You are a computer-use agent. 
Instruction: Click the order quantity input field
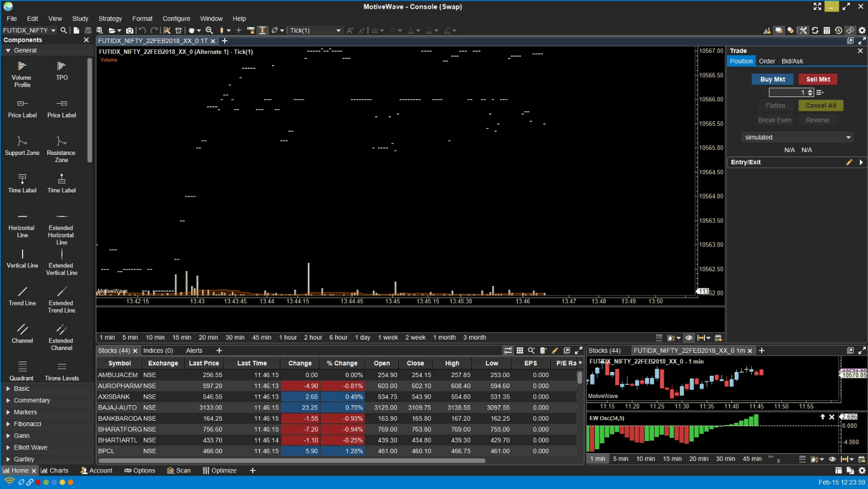click(788, 93)
